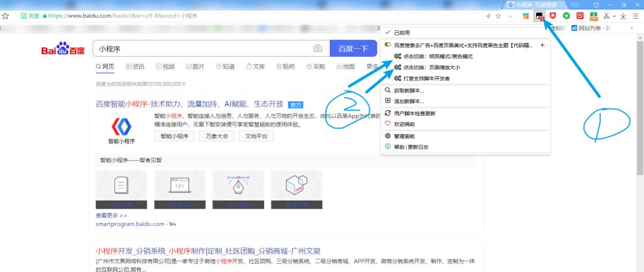
Task: Click the camera image-search icon
Action: point(317,48)
